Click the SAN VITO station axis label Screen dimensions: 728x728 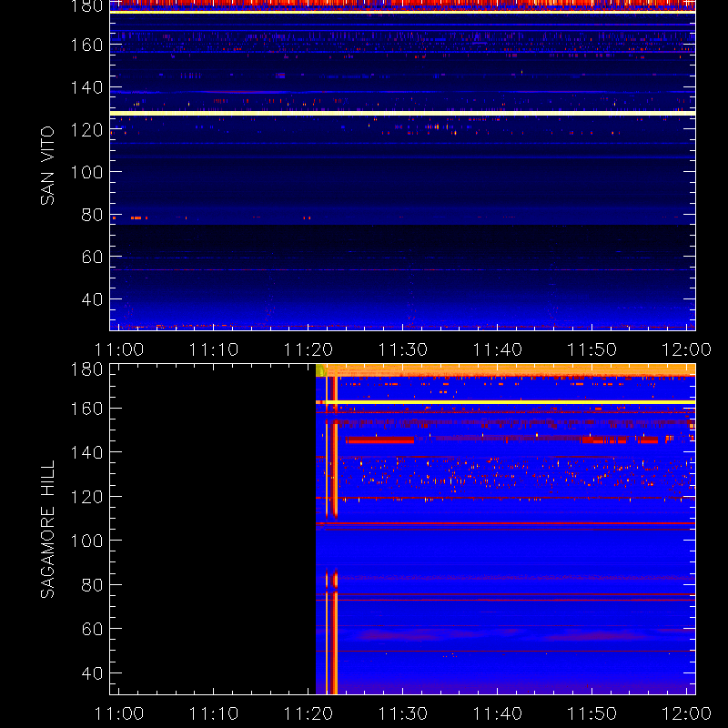click(47, 166)
